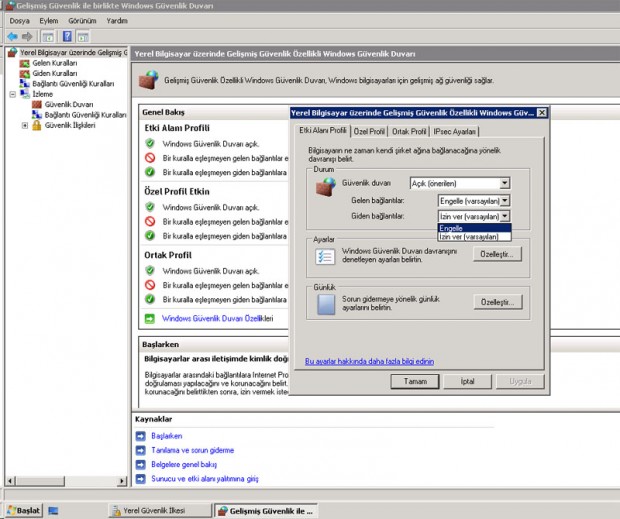
Task: Open Belgelere genel bakış link
Action: (x=184, y=464)
